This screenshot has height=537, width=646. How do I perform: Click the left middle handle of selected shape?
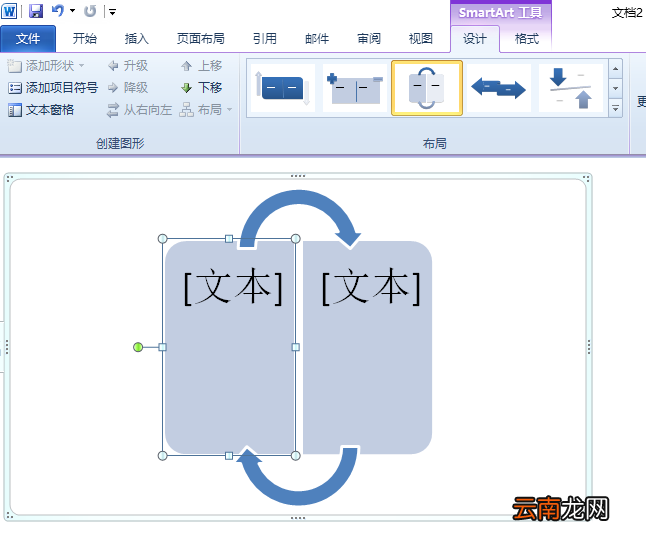pyautogui.click(x=163, y=347)
